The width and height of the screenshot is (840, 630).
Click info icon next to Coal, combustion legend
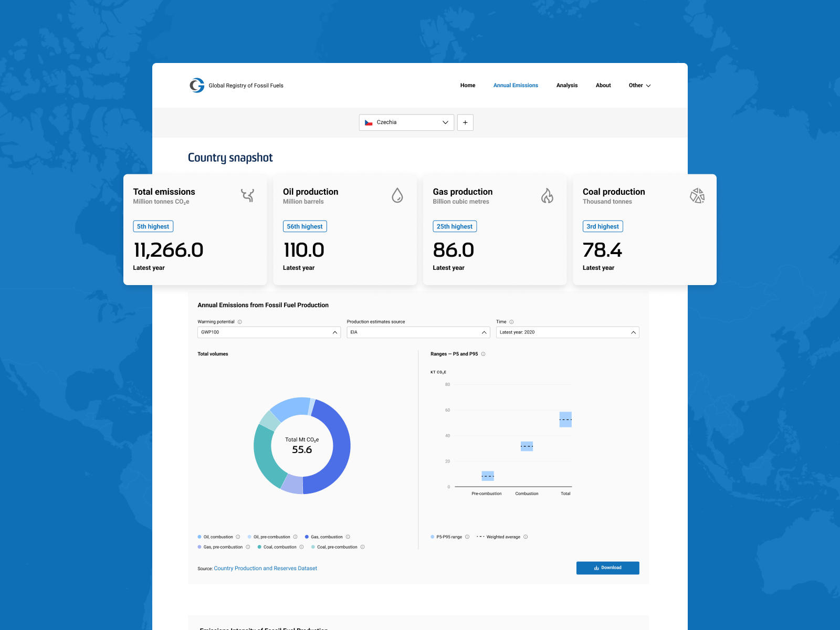pyautogui.click(x=301, y=547)
